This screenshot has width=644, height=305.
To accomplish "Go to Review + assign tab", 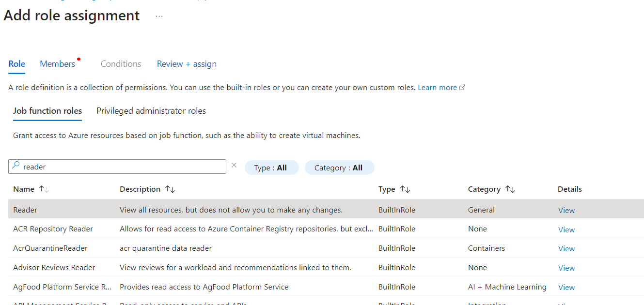I will (187, 64).
